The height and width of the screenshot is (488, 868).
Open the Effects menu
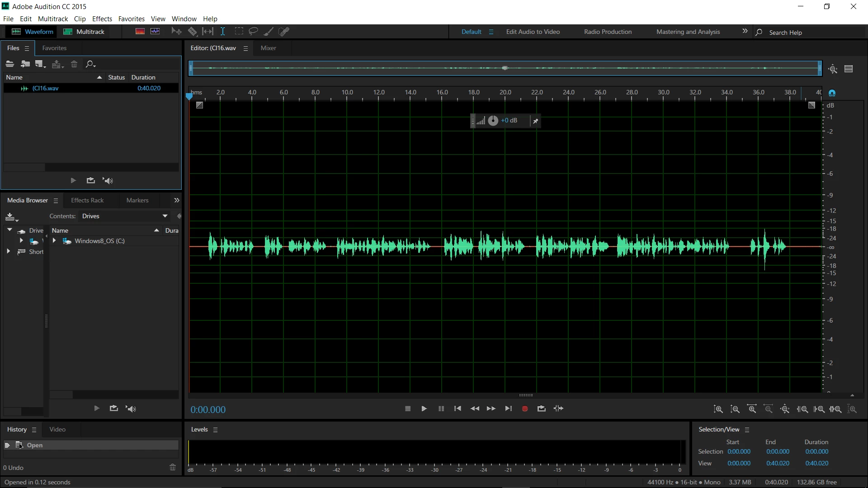click(102, 19)
